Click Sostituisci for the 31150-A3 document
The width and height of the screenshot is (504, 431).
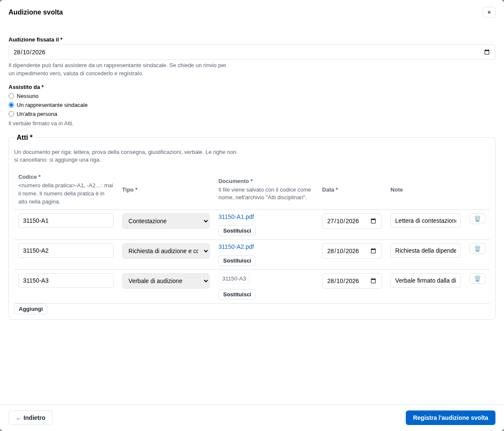coord(237,295)
